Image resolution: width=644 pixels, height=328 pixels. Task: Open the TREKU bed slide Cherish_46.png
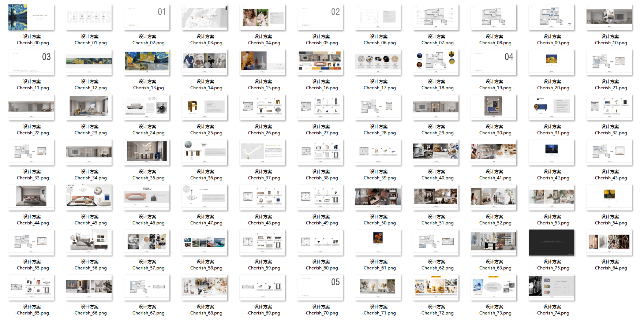coord(147,198)
